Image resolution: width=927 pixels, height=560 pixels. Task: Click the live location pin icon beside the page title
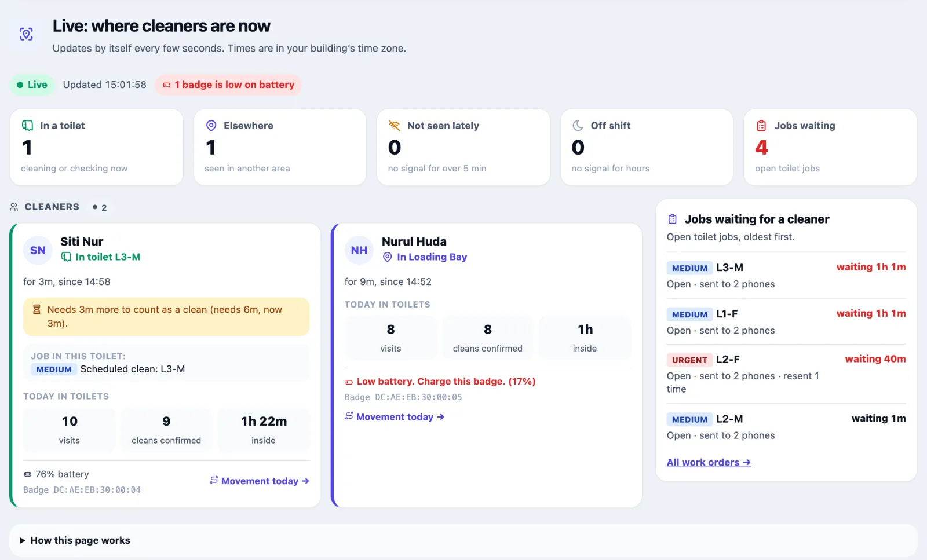[x=26, y=34]
